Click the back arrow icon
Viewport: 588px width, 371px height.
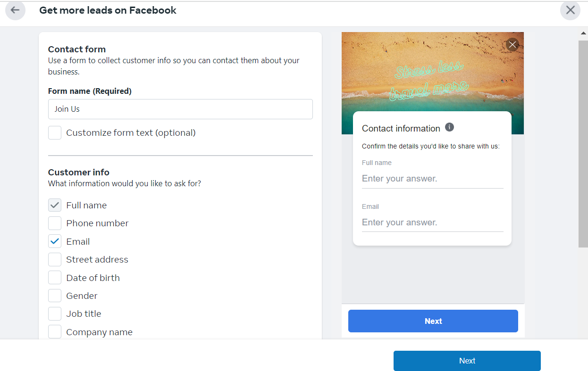point(15,10)
